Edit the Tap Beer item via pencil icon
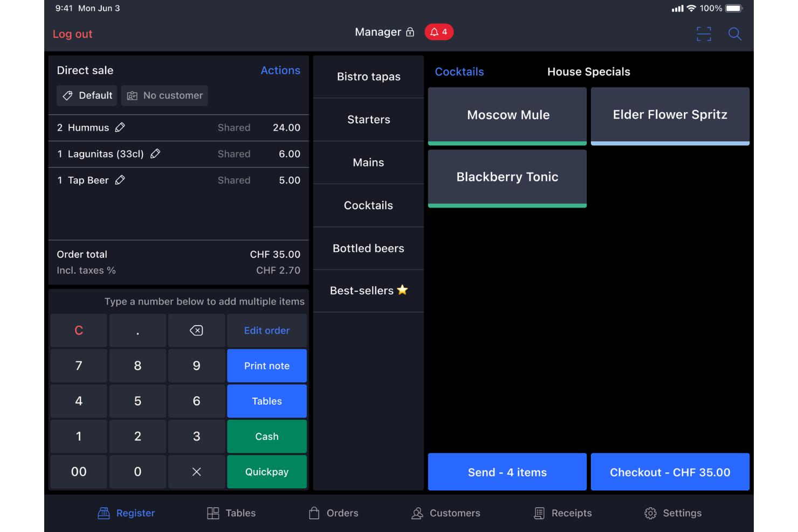 pos(120,179)
